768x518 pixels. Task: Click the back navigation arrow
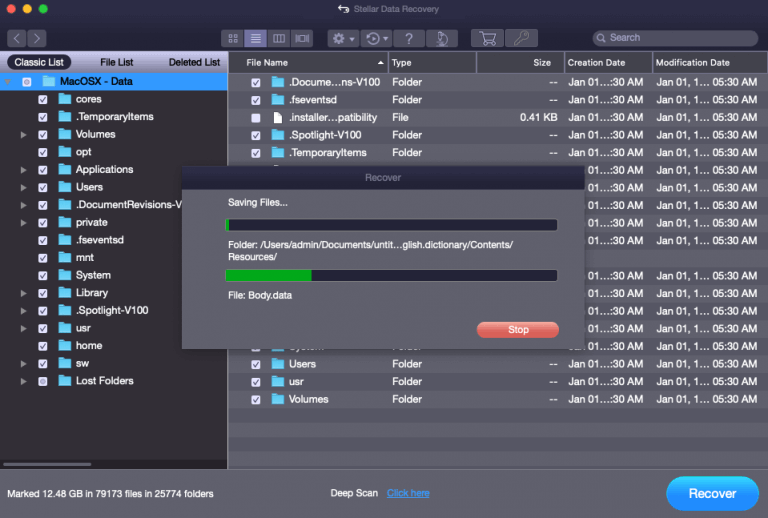point(17,38)
